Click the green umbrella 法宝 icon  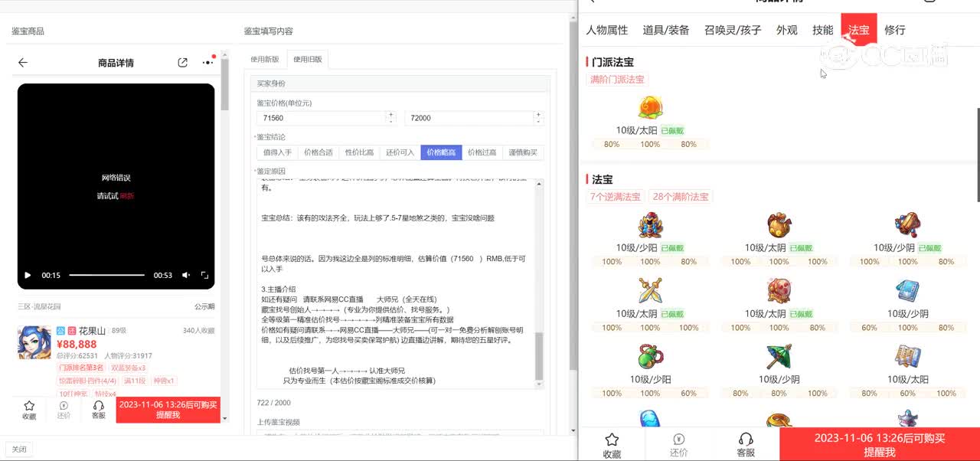(x=779, y=357)
